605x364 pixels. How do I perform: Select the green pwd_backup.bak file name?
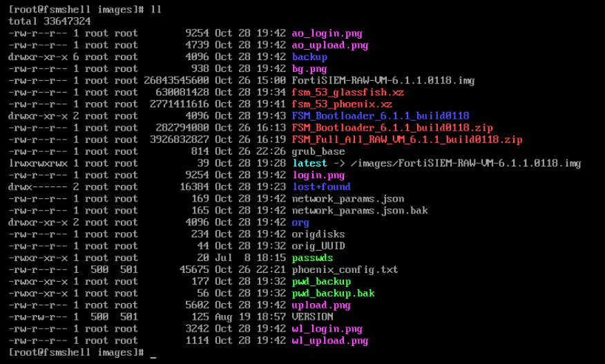(333, 293)
